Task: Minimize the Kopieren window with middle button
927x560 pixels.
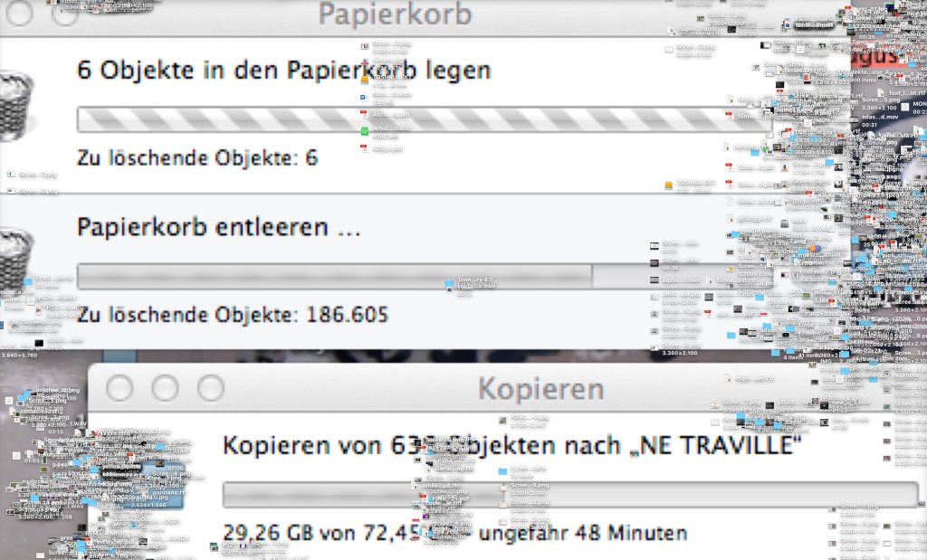Action: 165,388
